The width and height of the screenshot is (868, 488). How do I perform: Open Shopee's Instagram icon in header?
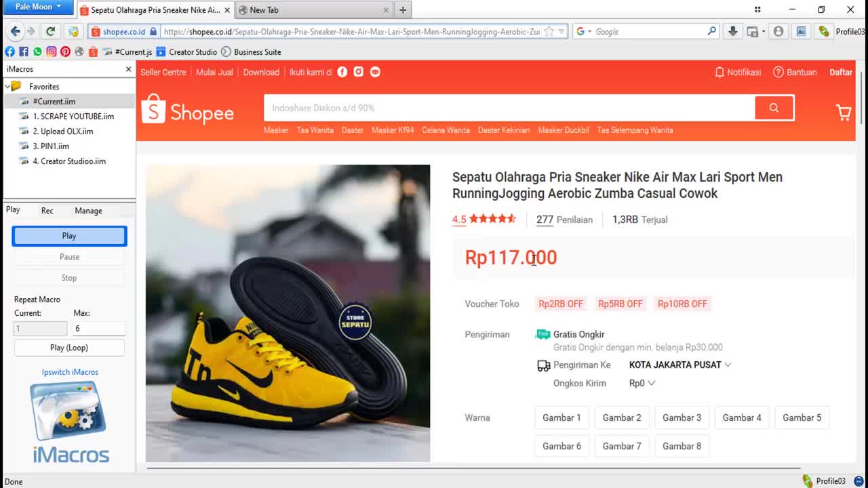point(359,72)
